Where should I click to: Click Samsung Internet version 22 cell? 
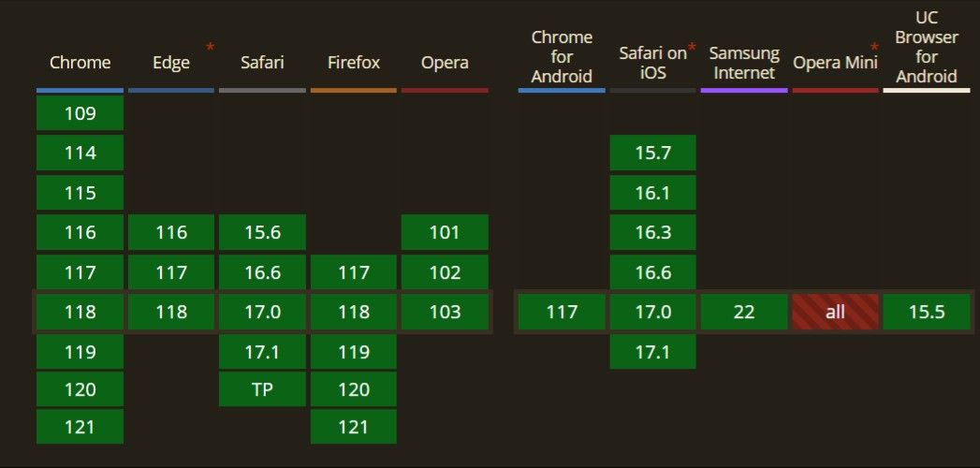coord(744,312)
